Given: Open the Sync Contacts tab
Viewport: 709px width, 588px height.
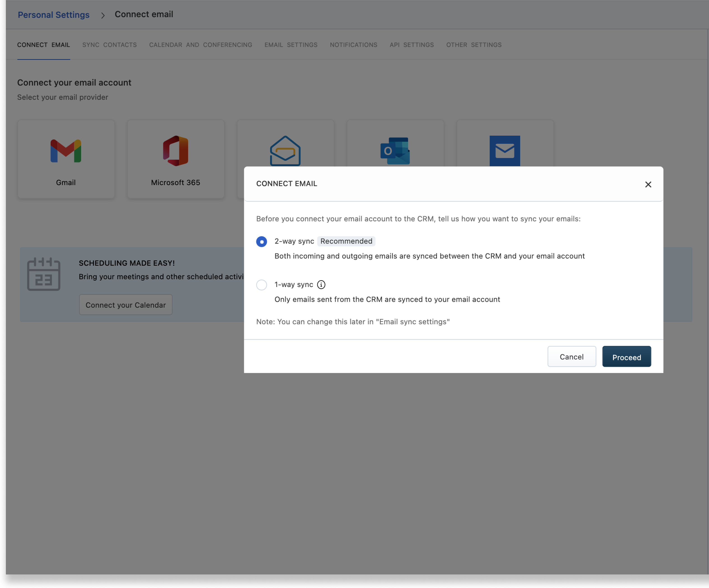Looking at the screenshot, I should pyautogui.click(x=109, y=45).
